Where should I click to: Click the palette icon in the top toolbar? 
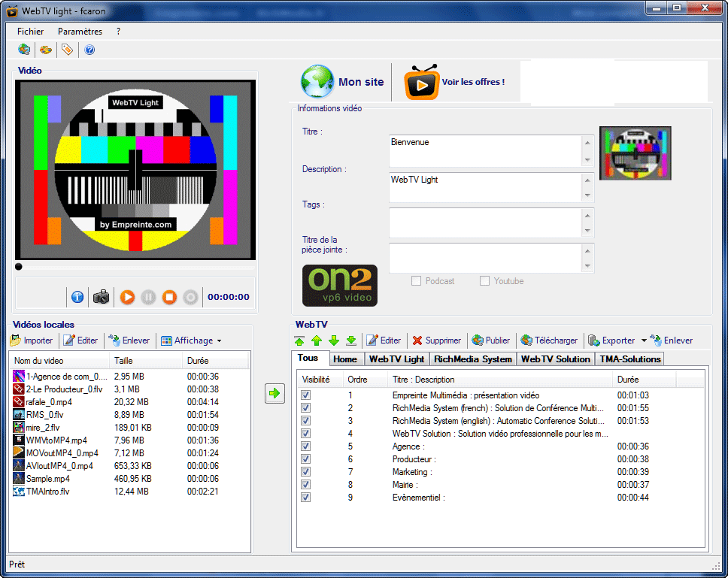[x=45, y=49]
